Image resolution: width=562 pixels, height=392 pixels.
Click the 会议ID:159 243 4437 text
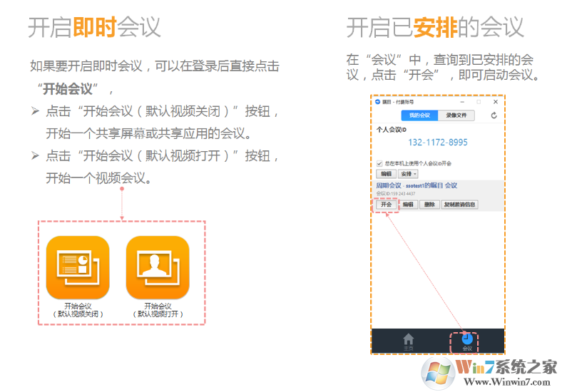pyautogui.click(x=396, y=194)
